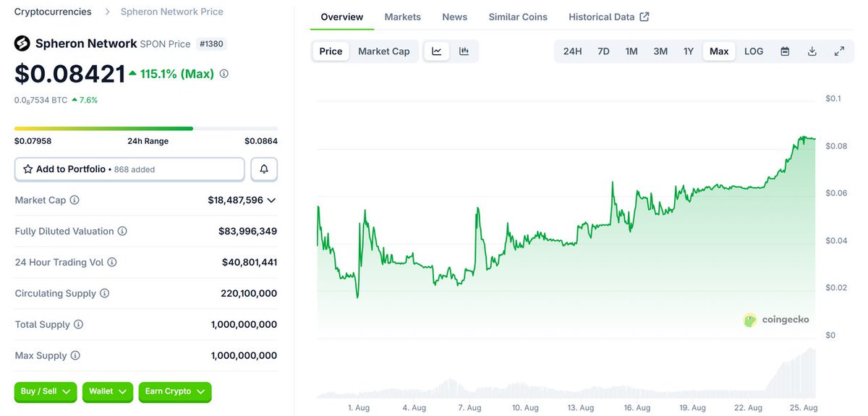Screen dimensions: 868x416
Task: Go to Cryptocurrencies breadcrumb link
Action: tap(53, 12)
